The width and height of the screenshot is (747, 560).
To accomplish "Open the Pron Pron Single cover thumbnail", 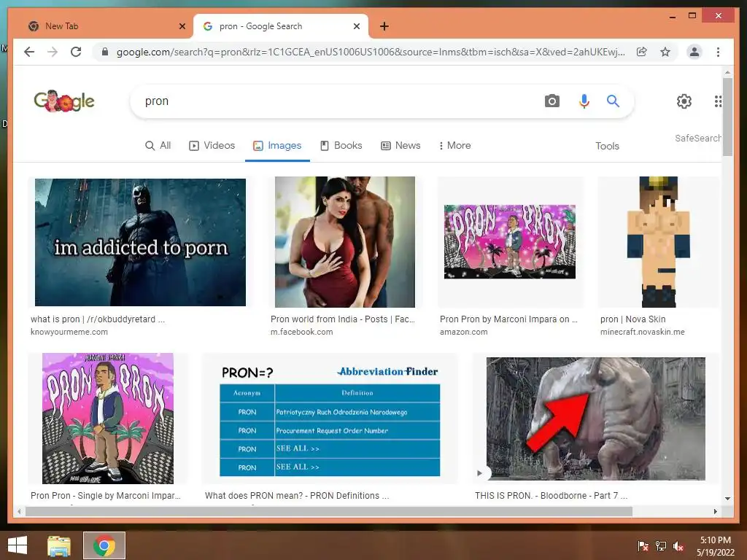I will [x=108, y=418].
